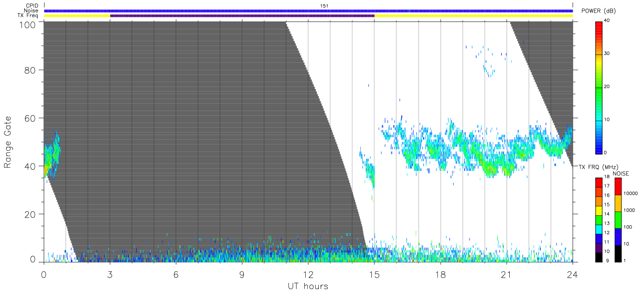Click the Range Gate tick label "20"
The width and height of the screenshot is (644, 297).
30,214
